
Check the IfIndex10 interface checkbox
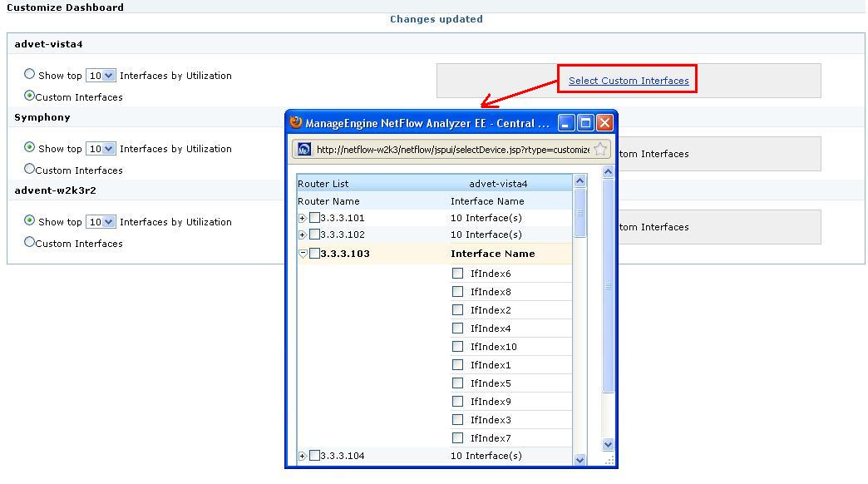pos(458,346)
